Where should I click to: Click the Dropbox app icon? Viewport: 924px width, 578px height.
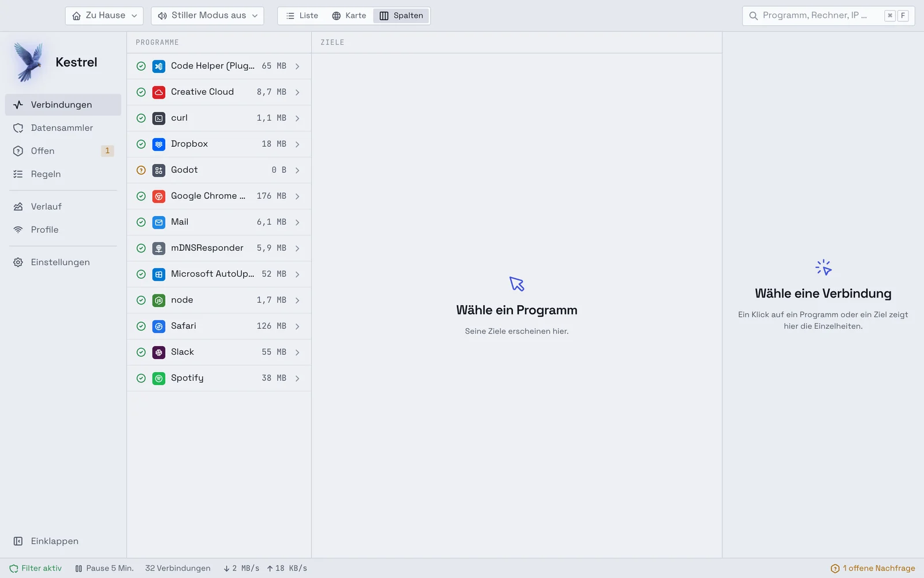click(x=159, y=144)
